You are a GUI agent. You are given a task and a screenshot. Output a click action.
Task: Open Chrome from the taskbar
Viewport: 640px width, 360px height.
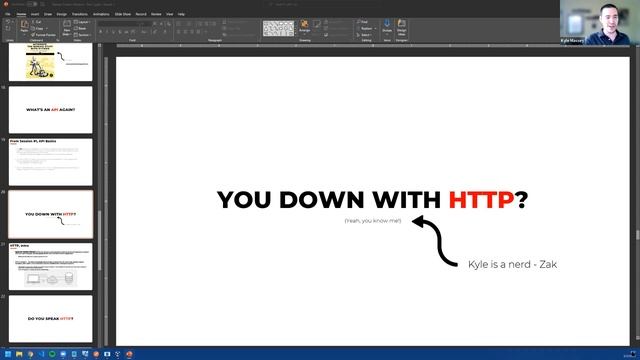[30, 354]
